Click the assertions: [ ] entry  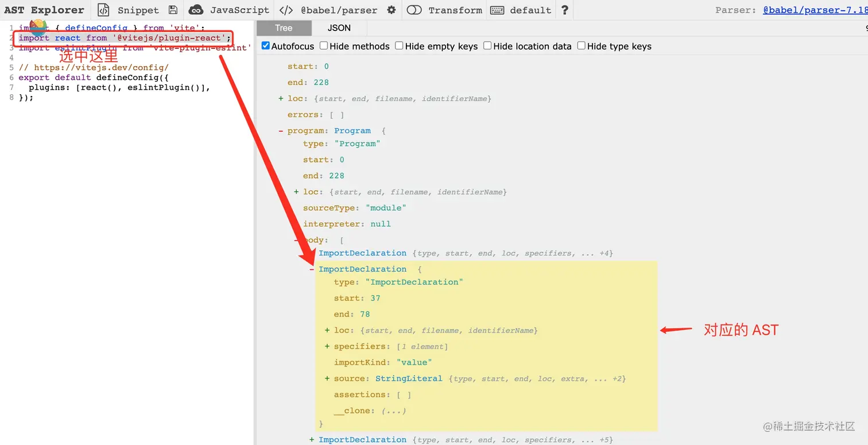coord(373,394)
